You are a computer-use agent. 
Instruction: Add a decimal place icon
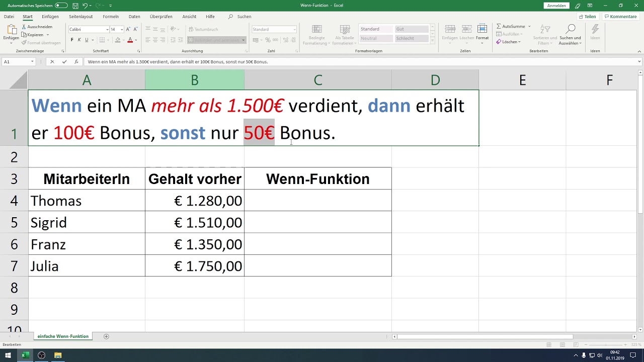pyautogui.click(x=285, y=40)
